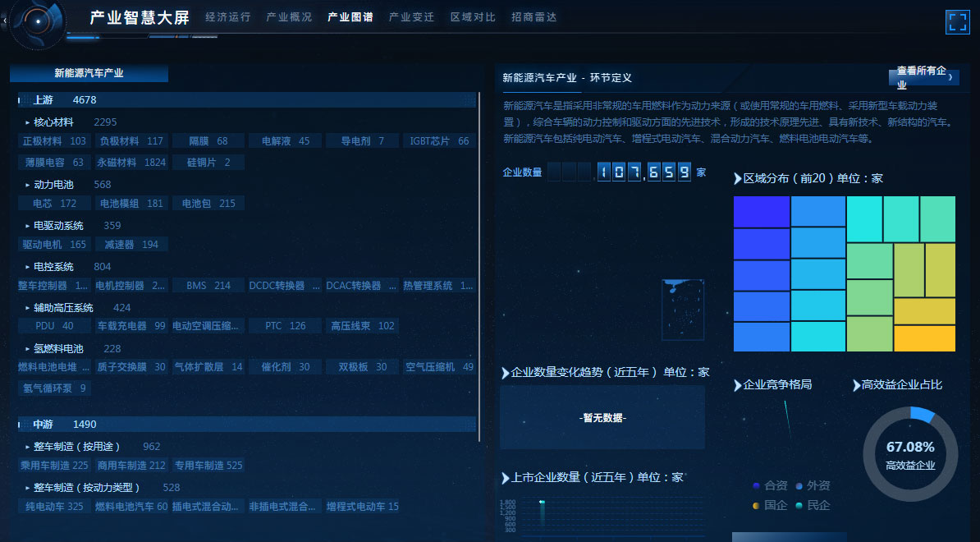Click the arrow icon beside 高效益企业占比 title
980x542 pixels.
pos(856,384)
